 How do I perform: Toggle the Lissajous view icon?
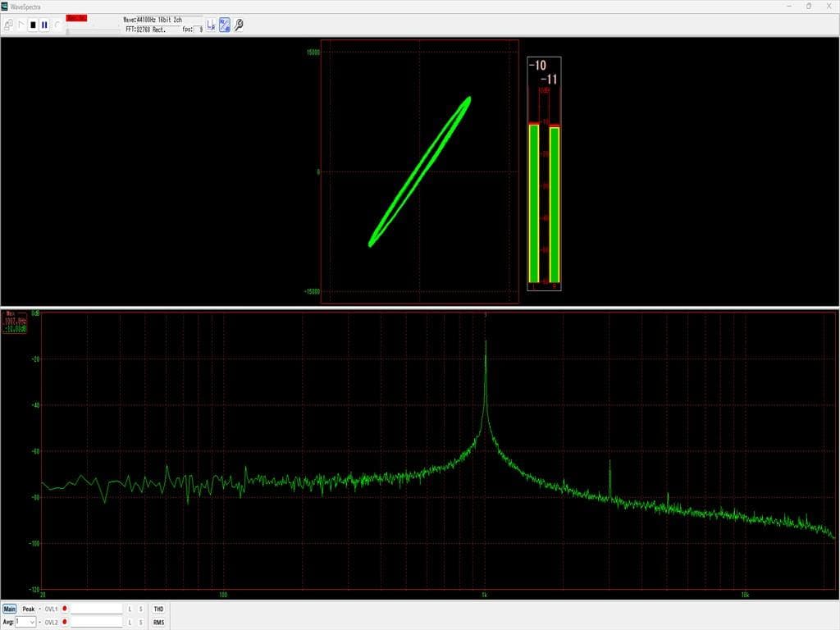click(224, 25)
